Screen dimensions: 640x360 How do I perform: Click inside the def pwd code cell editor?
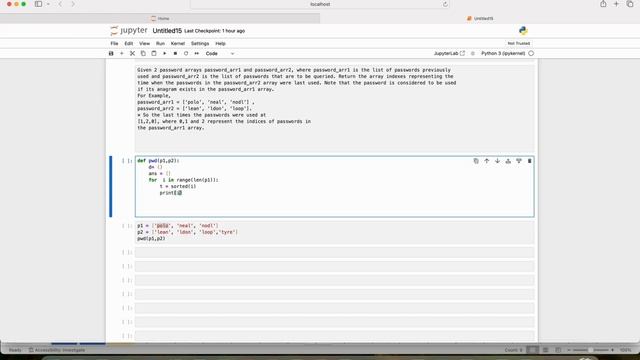(334, 187)
